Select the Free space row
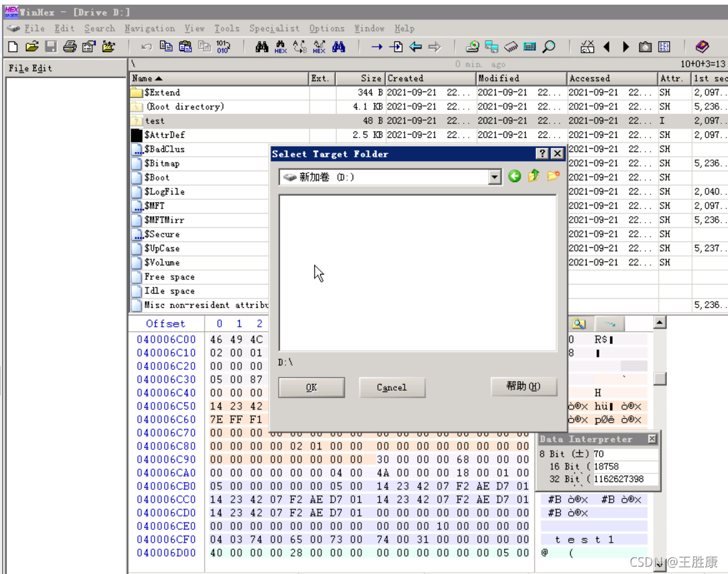 [x=199, y=277]
